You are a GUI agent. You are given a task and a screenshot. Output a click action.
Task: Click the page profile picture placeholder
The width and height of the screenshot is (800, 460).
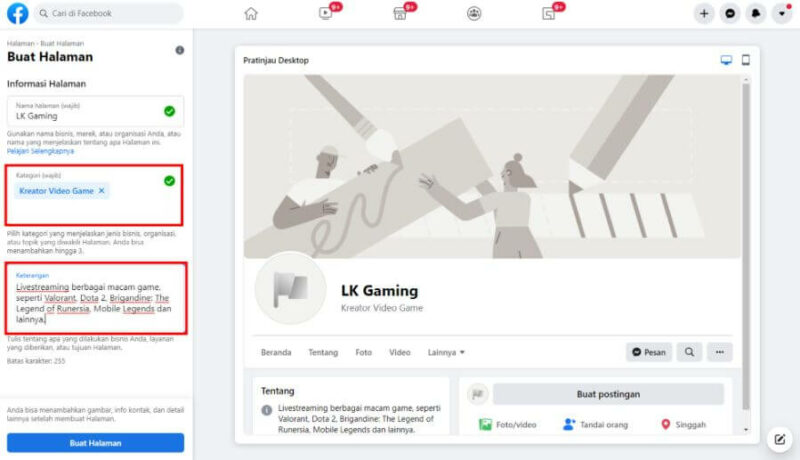coord(290,288)
